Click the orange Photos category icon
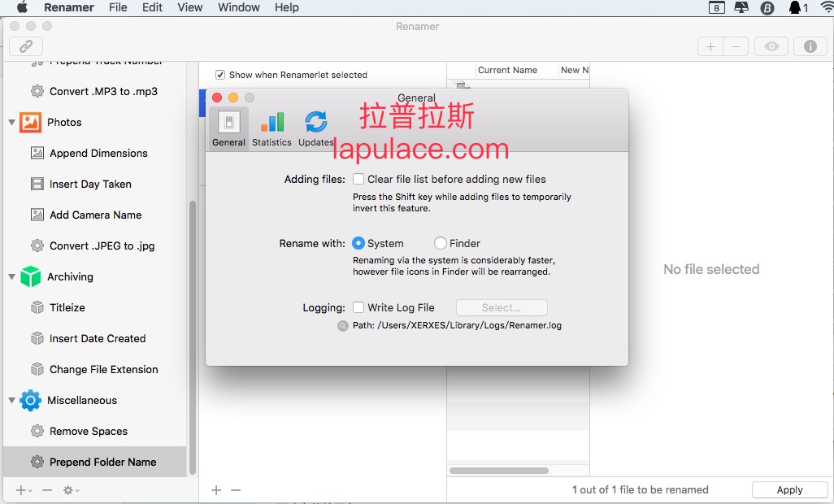The image size is (834, 504). (x=30, y=122)
